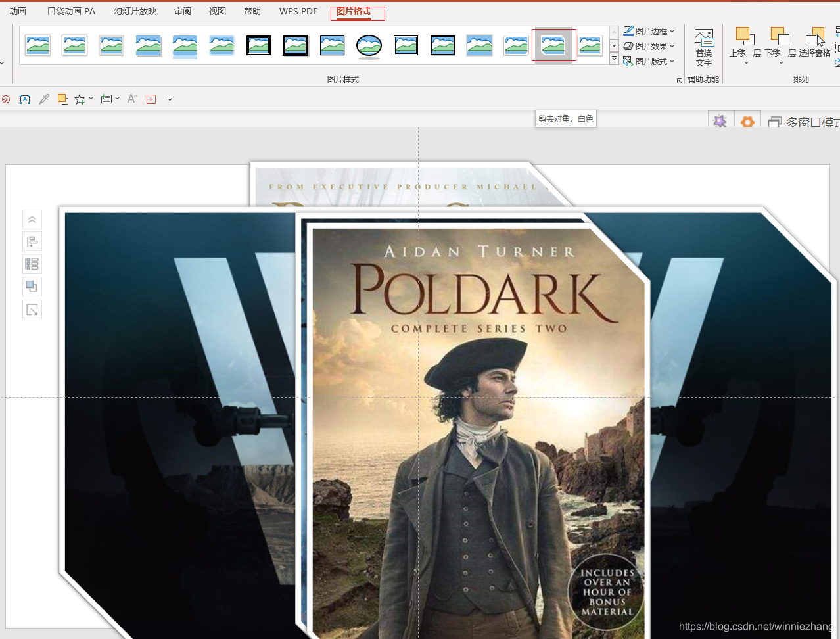The image size is (840, 639).
Task: Apply the drop shadow rectangle style, fourth in gallery
Action: click(x=149, y=45)
